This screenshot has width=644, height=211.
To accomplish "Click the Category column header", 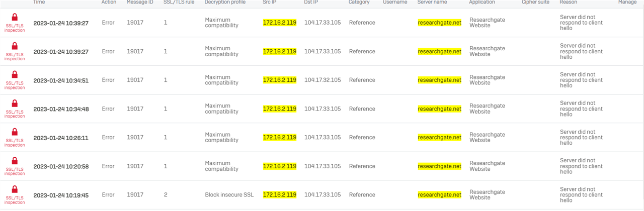I will click(359, 3).
